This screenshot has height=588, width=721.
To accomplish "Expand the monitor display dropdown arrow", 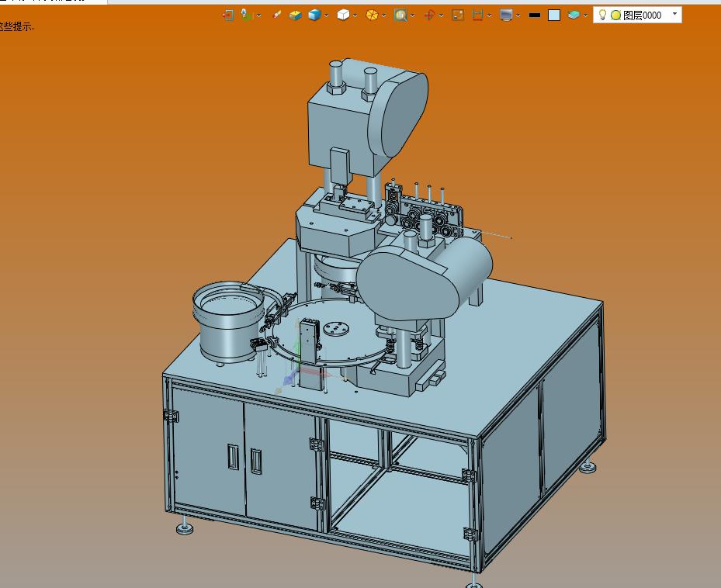I will point(518,16).
